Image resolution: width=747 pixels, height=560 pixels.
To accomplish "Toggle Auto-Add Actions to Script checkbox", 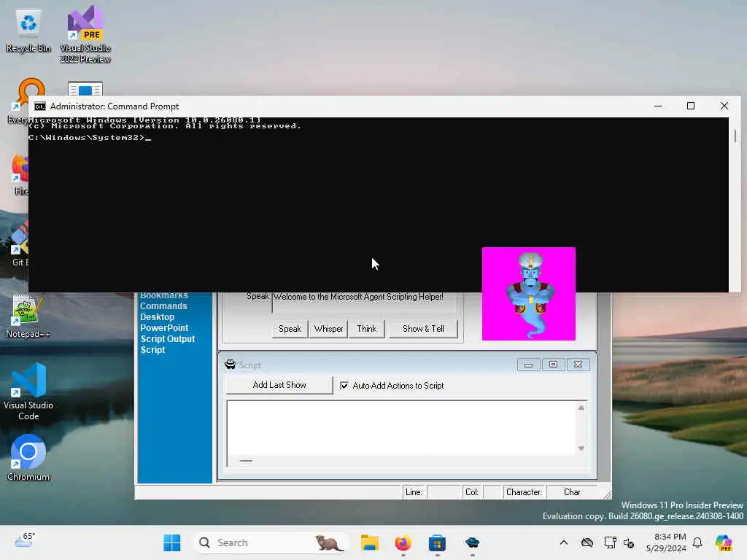I will point(344,385).
